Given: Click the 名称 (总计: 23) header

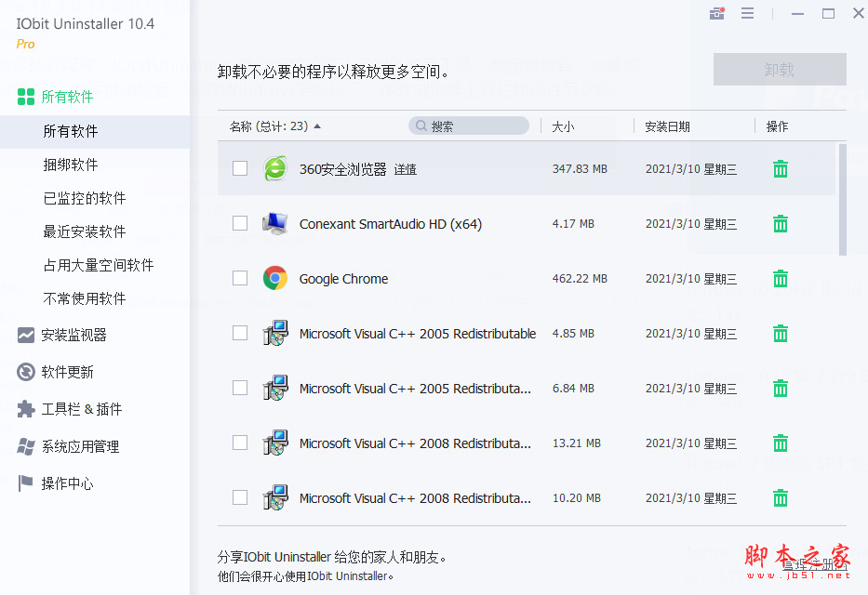Looking at the screenshot, I should [269, 126].
